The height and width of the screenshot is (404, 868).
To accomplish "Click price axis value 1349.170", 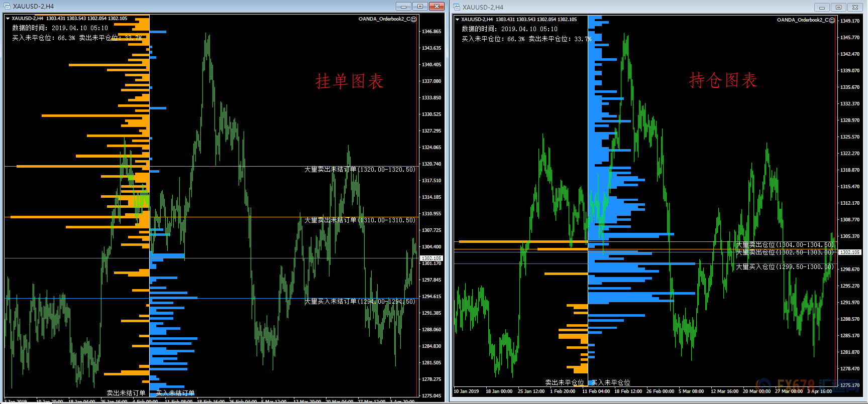I will tap(850, 21).
